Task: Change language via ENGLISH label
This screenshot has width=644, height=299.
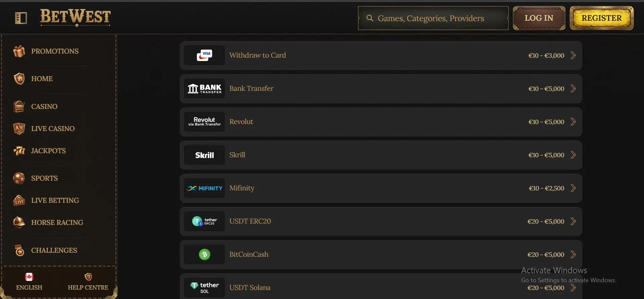Action: tap(29, 288)
